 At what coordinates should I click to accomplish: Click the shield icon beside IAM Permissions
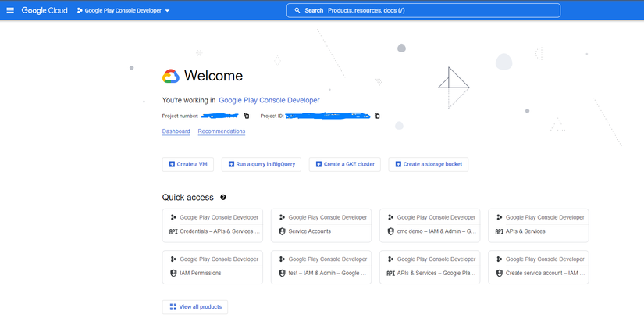pos(173,273)
